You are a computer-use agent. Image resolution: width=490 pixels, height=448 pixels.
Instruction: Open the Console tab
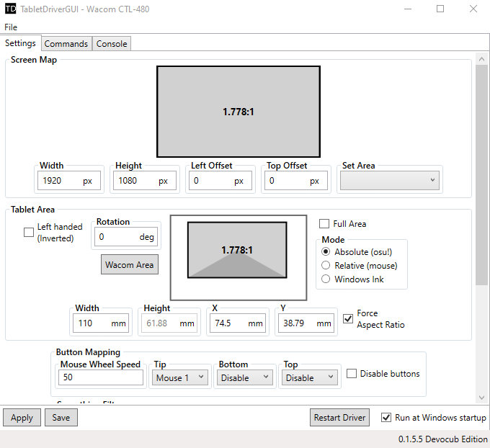pyautogui.click(x=112, y=44)
